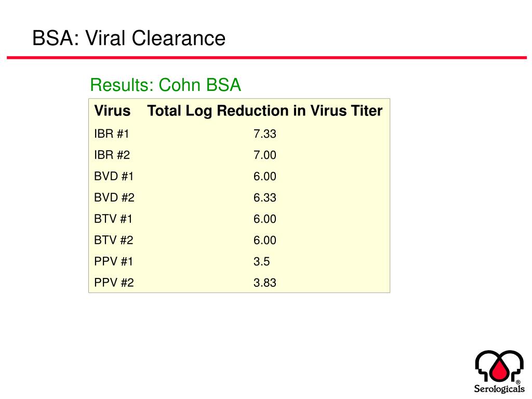
Task: Select the 3.5 value cell
Action: [x=262, y=262]
